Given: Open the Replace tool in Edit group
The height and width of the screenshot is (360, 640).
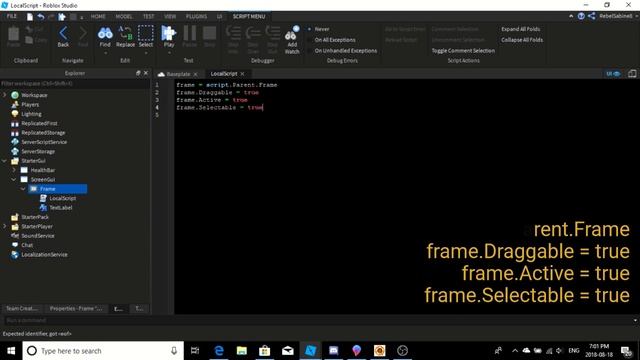Looking at the screenshot, I should coord(125,36).
